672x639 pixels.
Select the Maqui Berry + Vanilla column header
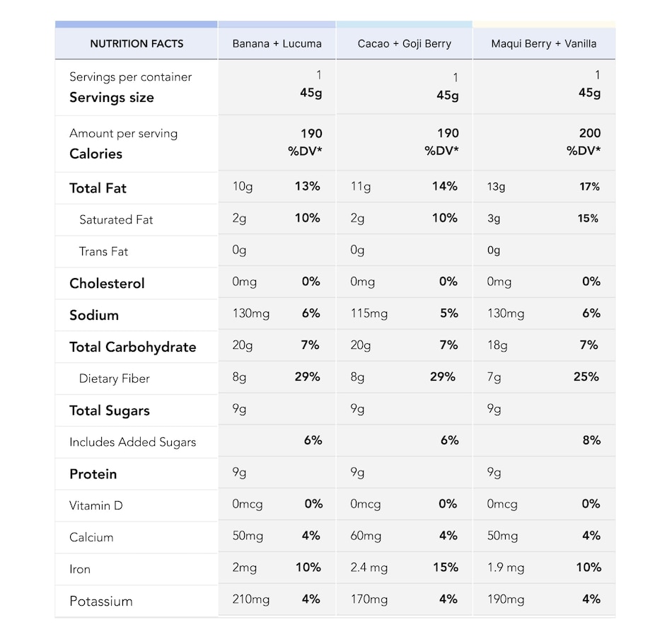click(x=543, y=44)
